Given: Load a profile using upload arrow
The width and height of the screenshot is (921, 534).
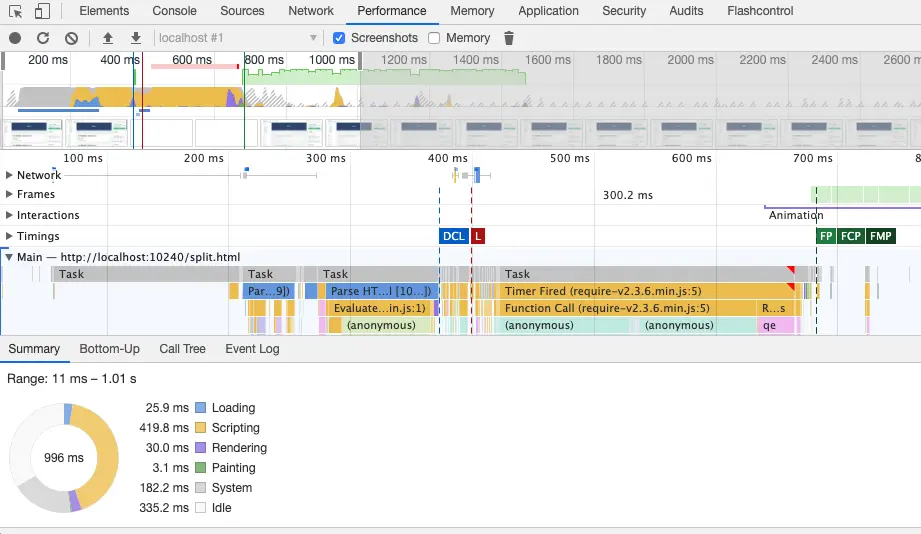Looking at the screenshot, I should pos(107,38).
